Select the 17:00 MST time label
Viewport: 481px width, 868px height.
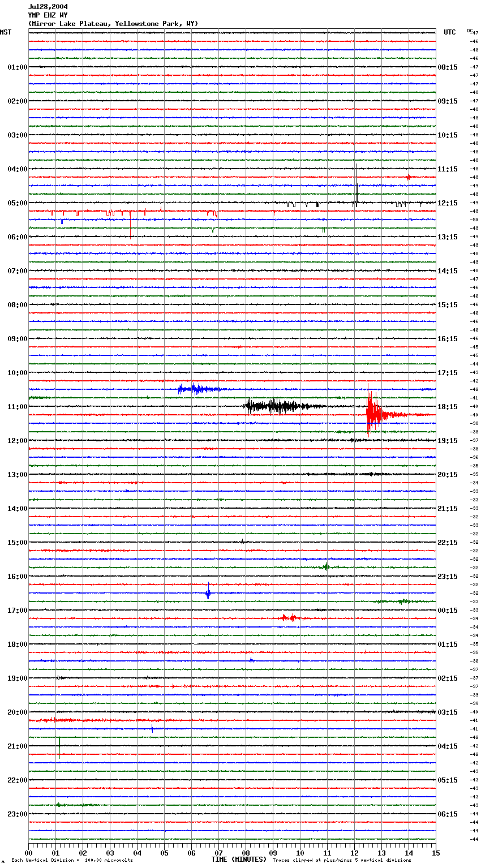pyautogui.click(x=17, y=611)
